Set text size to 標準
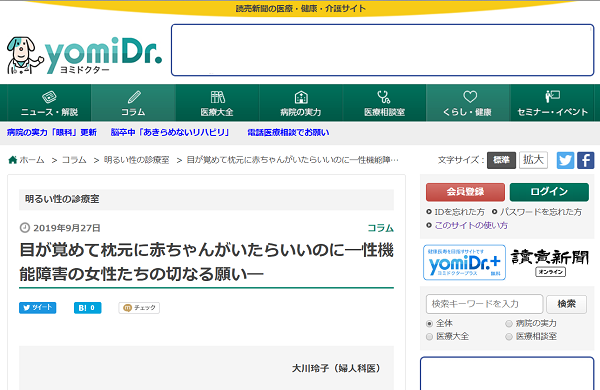Viewport: 600px width, 390px height. [x=501, y=160]
